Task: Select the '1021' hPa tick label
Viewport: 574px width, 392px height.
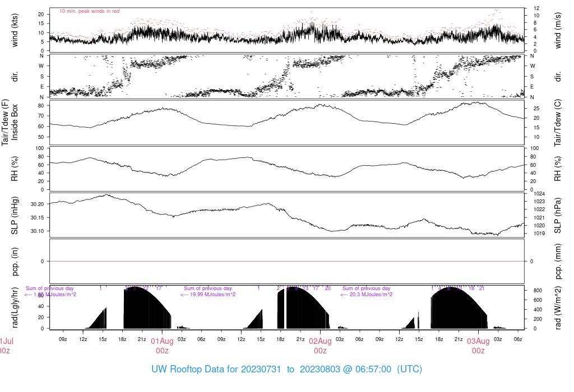Action: tap(539, 218)
